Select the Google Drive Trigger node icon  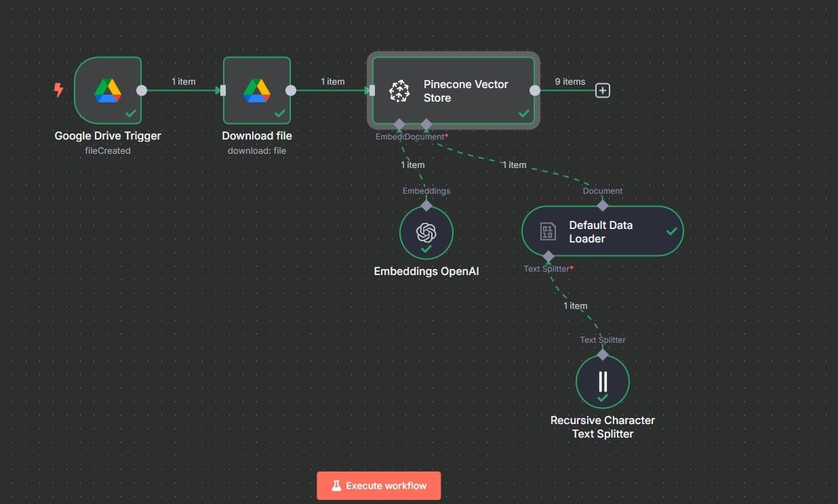[x=108, y=90]
